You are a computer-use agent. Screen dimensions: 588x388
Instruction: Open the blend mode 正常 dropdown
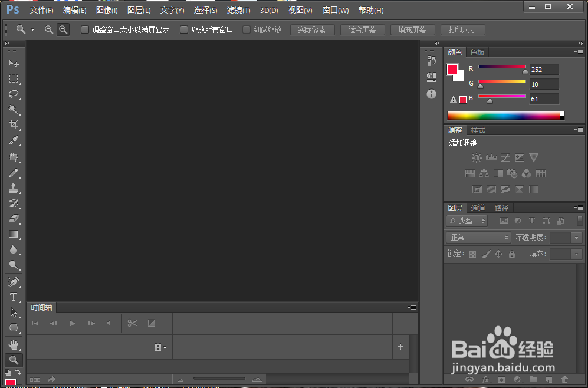point(478,237)
